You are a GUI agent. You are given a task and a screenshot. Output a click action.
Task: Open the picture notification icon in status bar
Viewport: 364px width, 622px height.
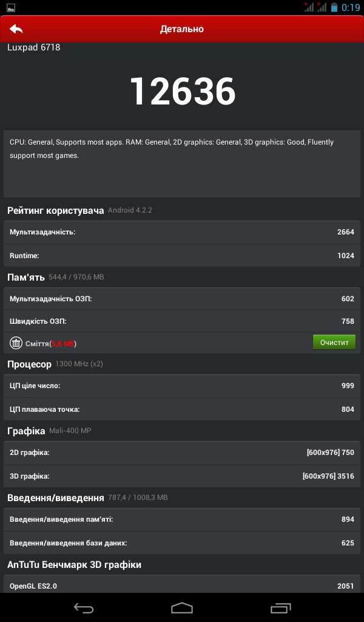click(x=11, y=7)
